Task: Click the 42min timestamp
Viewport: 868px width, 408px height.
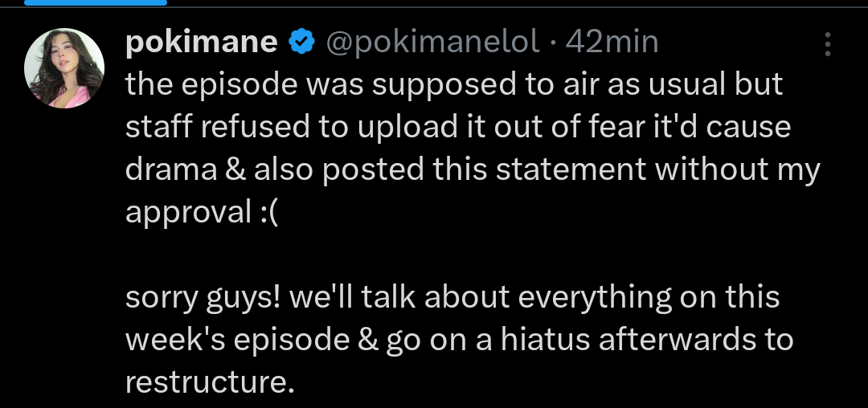Action: pyautogui.click(x=612, y=43)
